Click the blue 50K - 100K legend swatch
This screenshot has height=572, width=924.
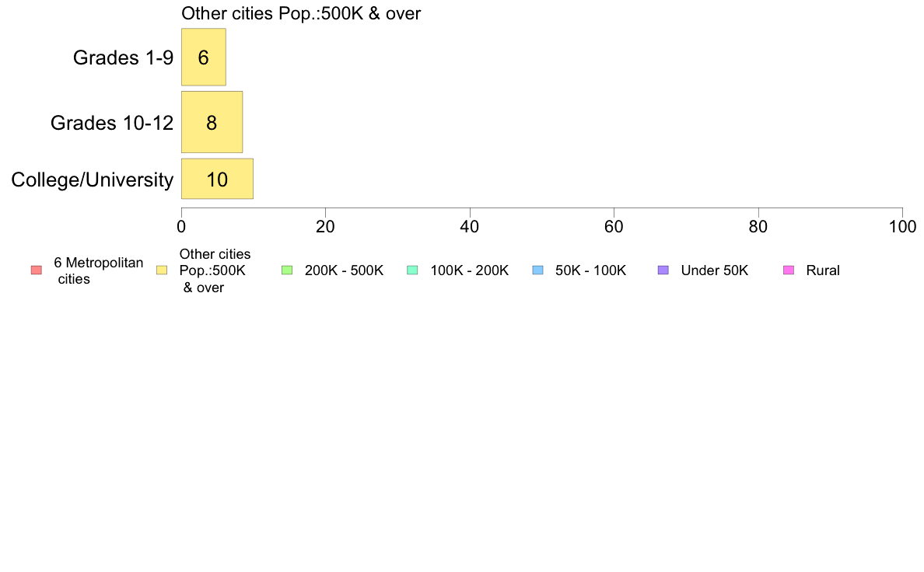[x=538, y=270]
